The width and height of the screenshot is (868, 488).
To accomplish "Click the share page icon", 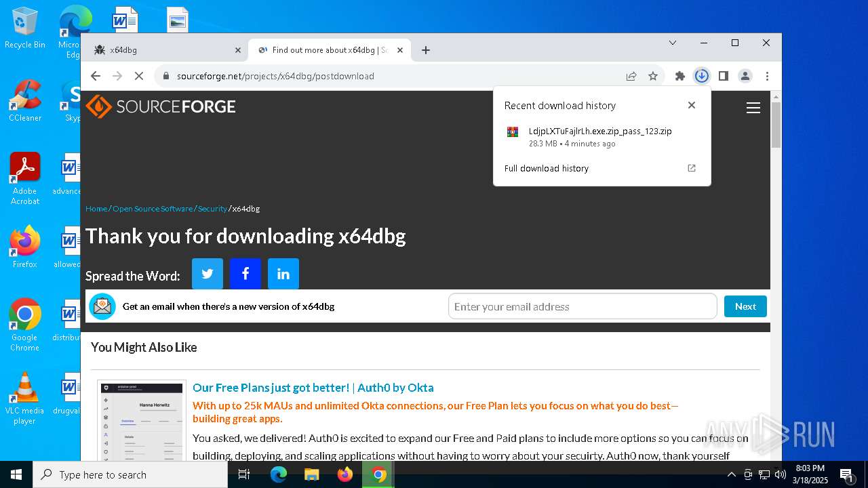I will point(631,76).
